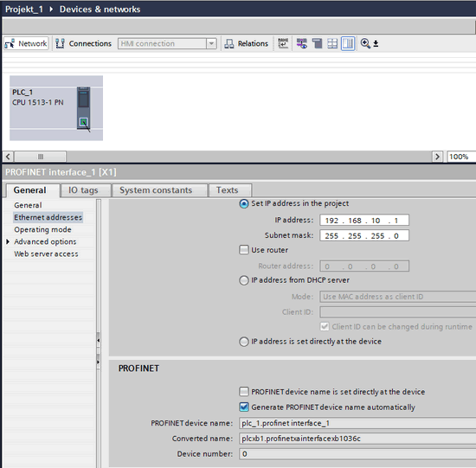Select Set IP address in the project
Image resolution: width=476 pixels, height=468 pixels.
pos(244,203)
